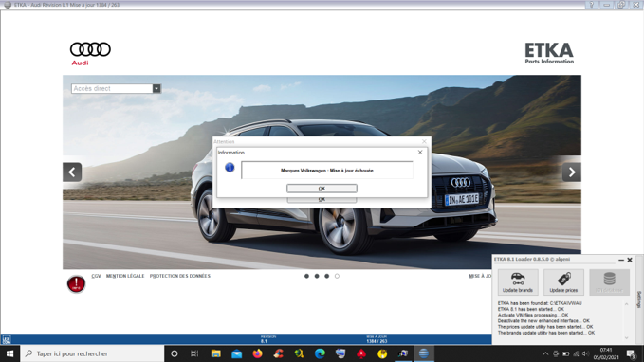Open File Explorer from the taskbar
This screenshot has width=644, height=362.
pos(215,353)
